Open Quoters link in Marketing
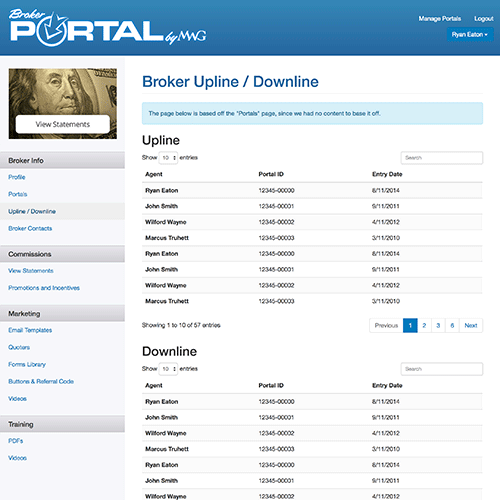The width and height of the screenshot is (500, 500). (19, 347)
